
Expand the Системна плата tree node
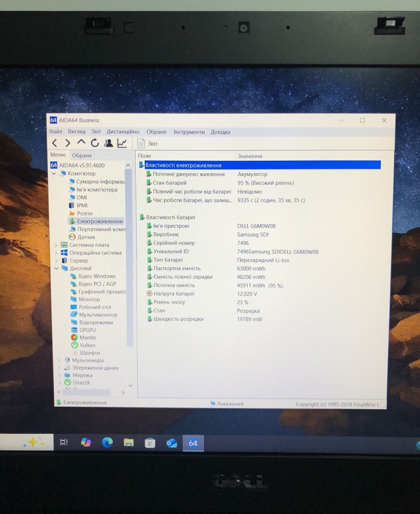(x=56, y=245)
